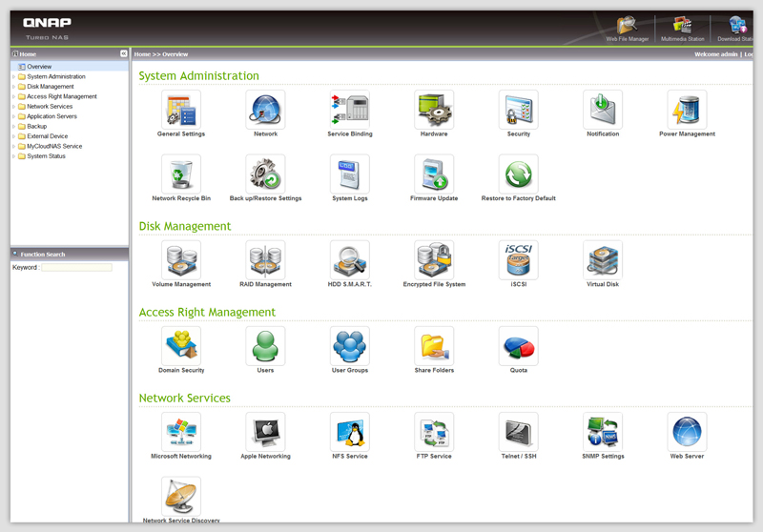This screenshot has width=763, height=532.
Task: Open Back up/Restore Settings icon
Action: pos(265,174)
